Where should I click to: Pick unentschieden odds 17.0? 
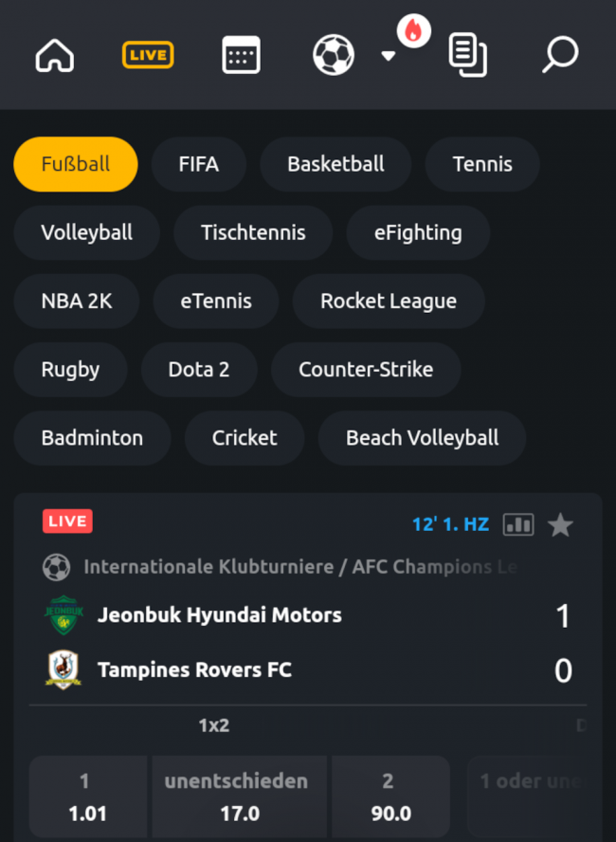click(239, 797)
